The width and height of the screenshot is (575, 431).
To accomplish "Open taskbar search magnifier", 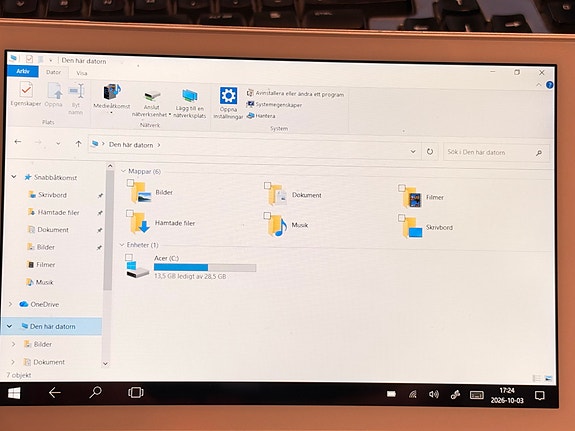I will (x=95, y=392).
